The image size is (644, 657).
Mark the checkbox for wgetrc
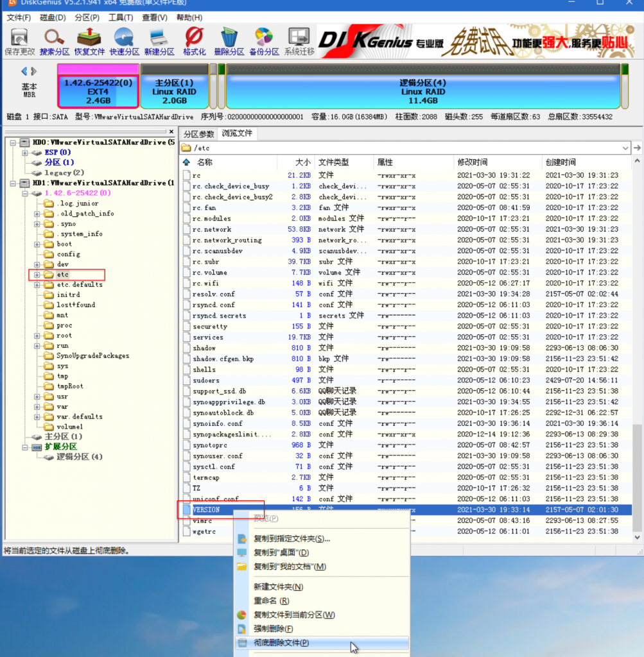(x=187, y=531)
